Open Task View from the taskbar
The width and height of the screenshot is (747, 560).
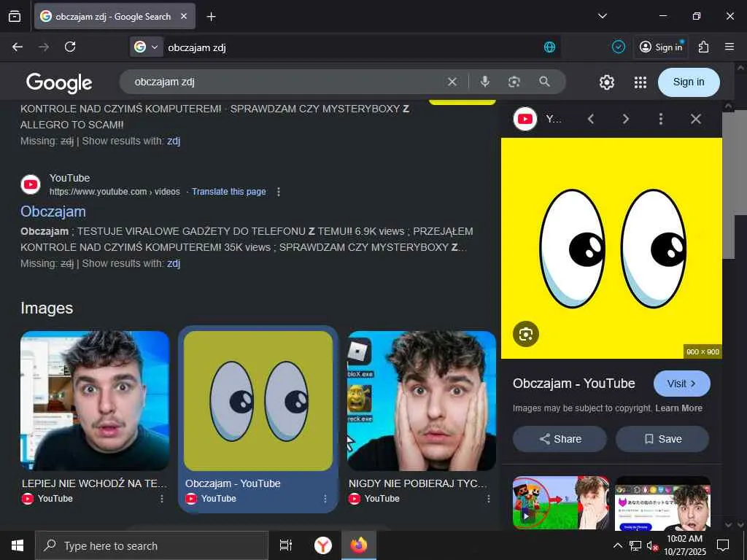coord(286,545)
